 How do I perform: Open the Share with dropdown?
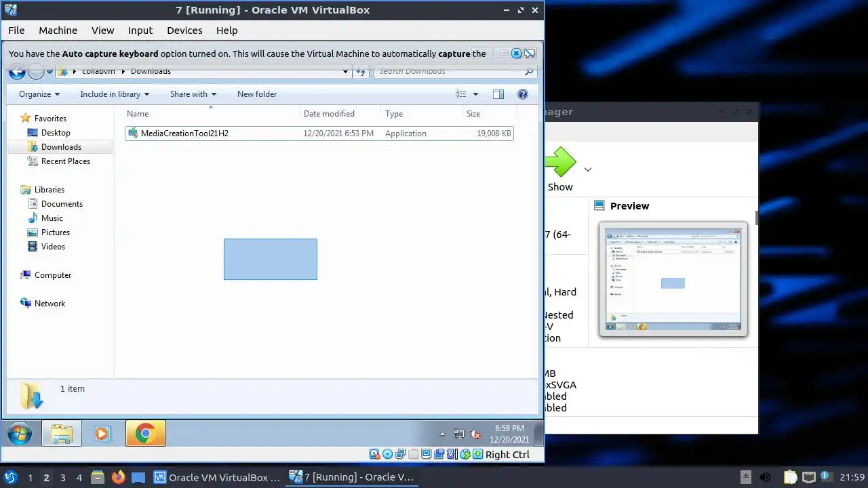(193, 94)
